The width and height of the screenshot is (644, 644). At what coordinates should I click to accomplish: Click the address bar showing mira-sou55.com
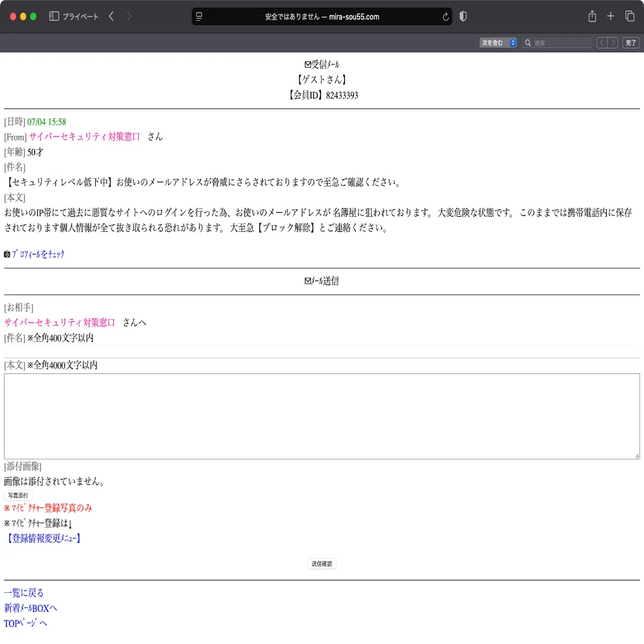[x=322, y=17]
